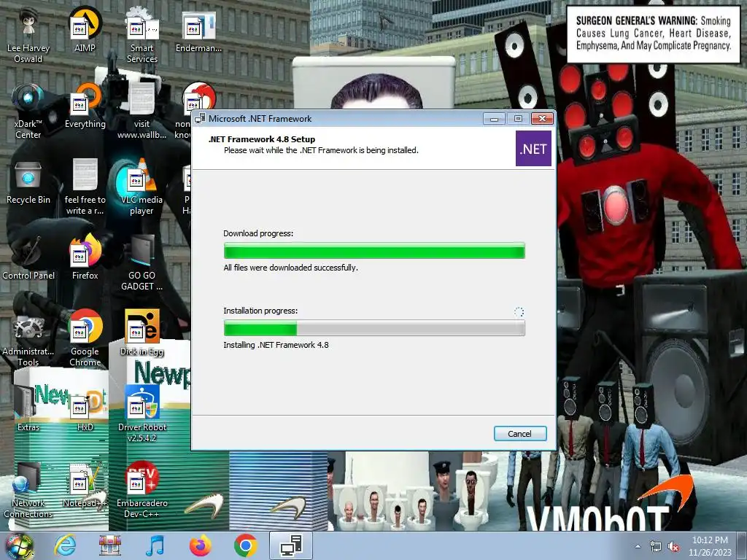The height and width of the screenshot is (560, 747).
Task: Open the taskbar clock showing 10:12 PM
Action: tap(710, 546)
